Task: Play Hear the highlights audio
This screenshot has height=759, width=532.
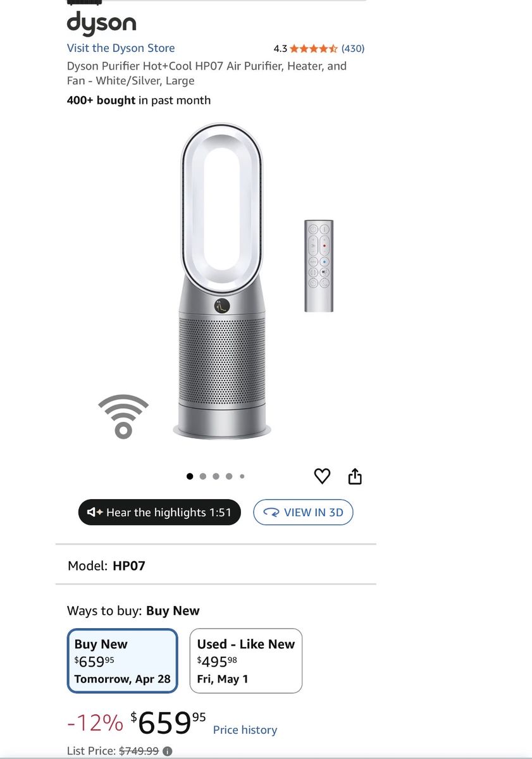Action: (x=159, y=512)
